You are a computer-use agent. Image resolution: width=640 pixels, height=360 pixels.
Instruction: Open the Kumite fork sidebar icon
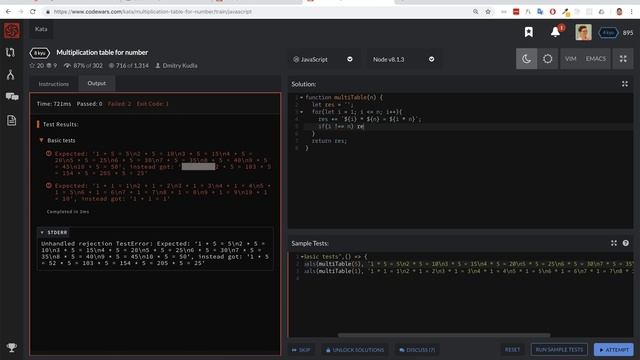tap(11, 75)
